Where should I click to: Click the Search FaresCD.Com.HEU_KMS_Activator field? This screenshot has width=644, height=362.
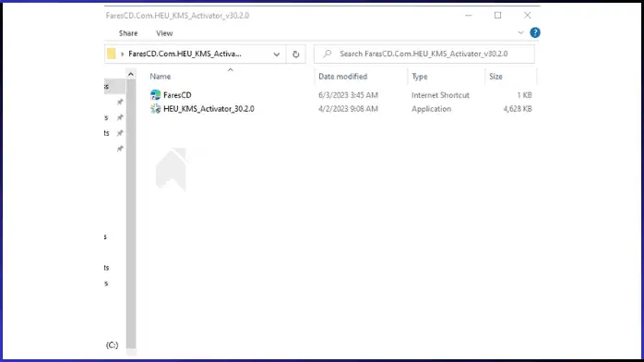coord(424,54)
